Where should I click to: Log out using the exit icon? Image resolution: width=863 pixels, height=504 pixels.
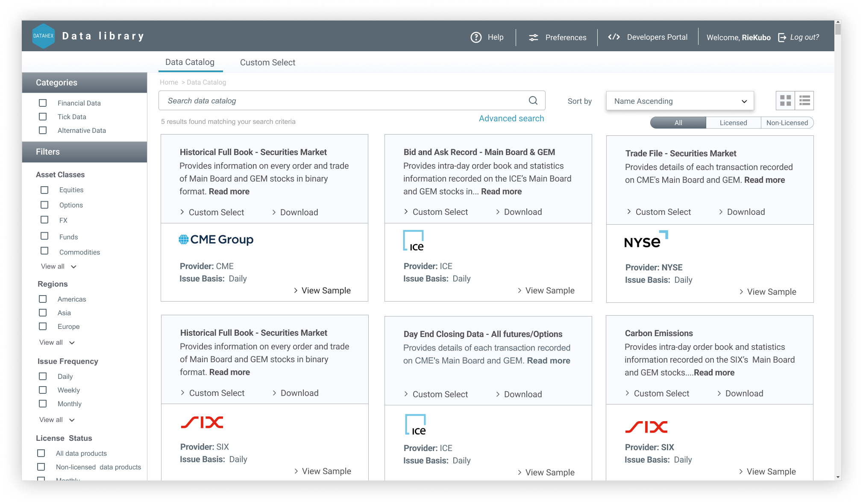tap(782, 37)
